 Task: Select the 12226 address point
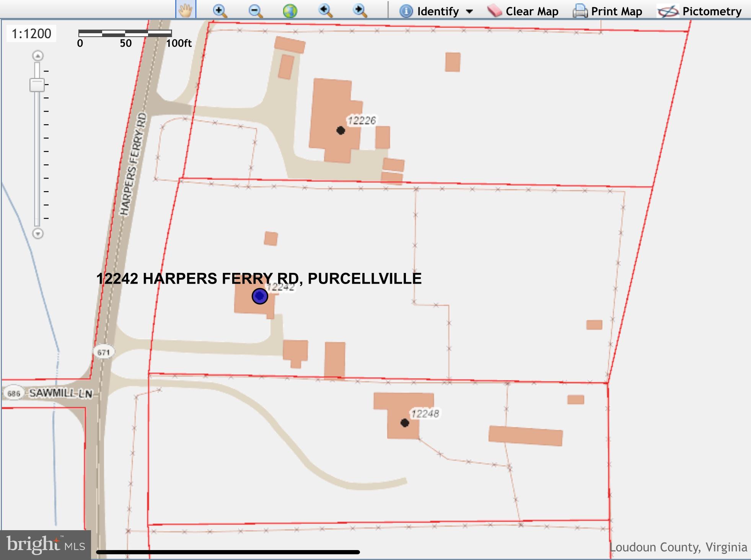(340, 131)
